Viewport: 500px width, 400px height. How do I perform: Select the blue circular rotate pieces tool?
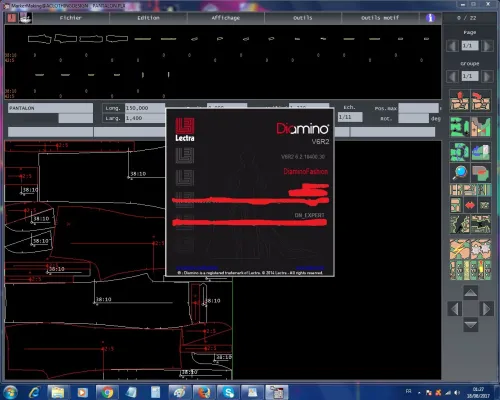(x=459, y=152)
